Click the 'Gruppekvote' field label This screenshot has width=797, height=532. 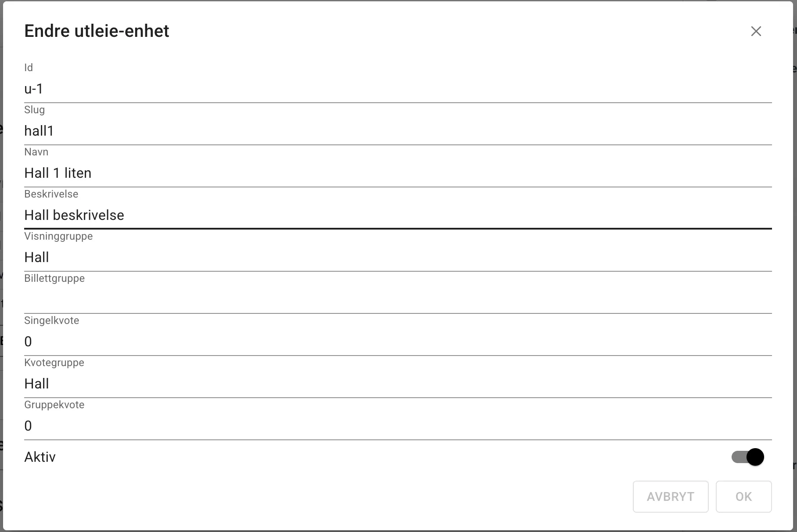[x=54, y=405]
